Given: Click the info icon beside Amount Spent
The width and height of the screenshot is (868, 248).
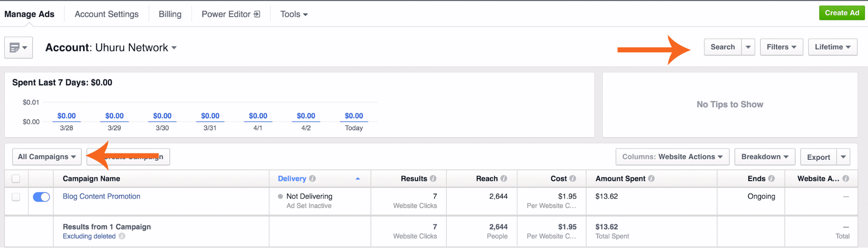Looking at the screenshot, I should coord(651,179).
